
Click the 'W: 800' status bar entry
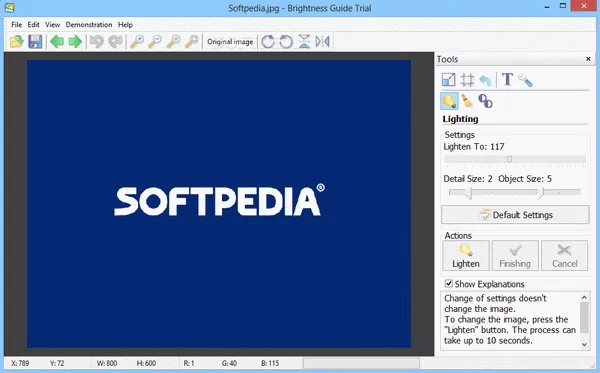[x=107, y=363]
